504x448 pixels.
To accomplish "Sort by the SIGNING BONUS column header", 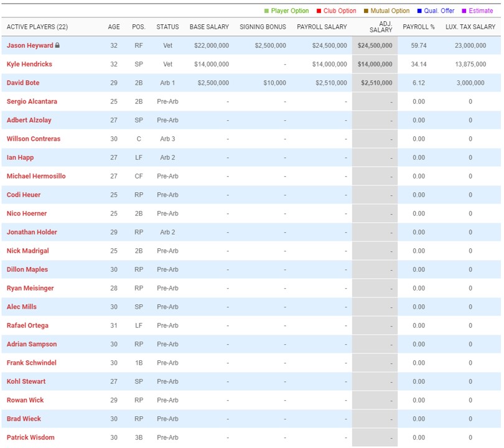I will click(263, 27).
